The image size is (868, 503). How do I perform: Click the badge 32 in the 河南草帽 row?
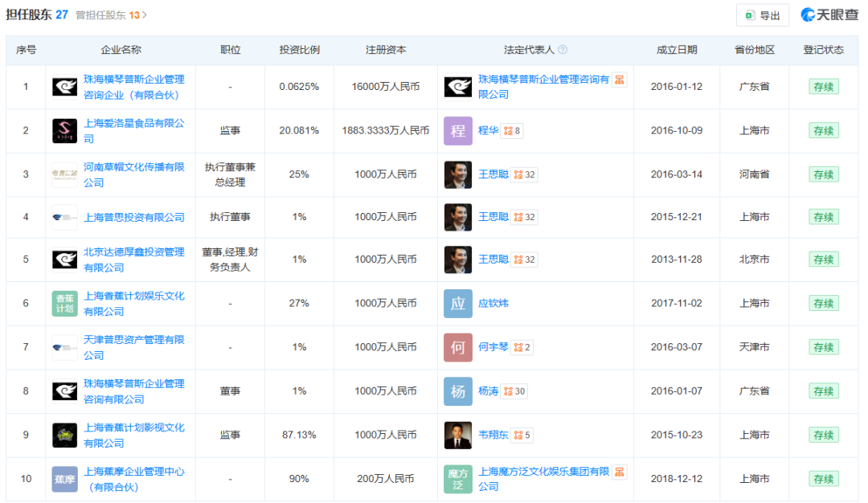(524, 174)
